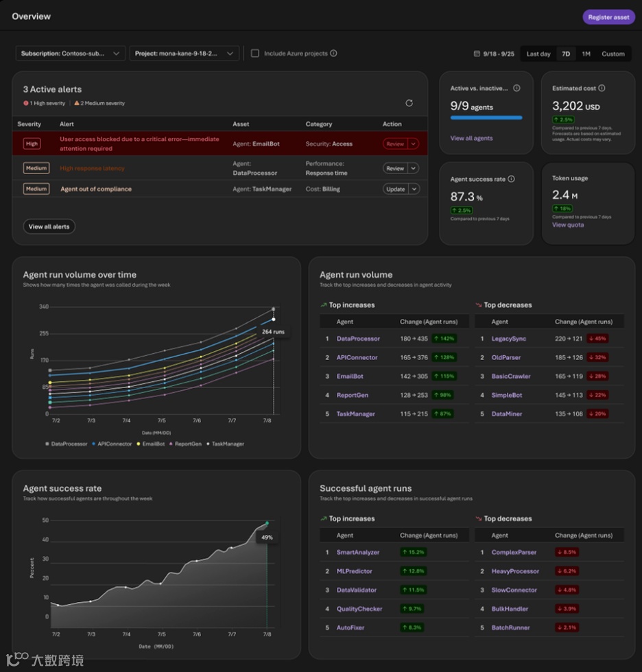Click the Register asset button
This screenshot has width=642, height=672.
pyautogui.click(x=608, y=17)
